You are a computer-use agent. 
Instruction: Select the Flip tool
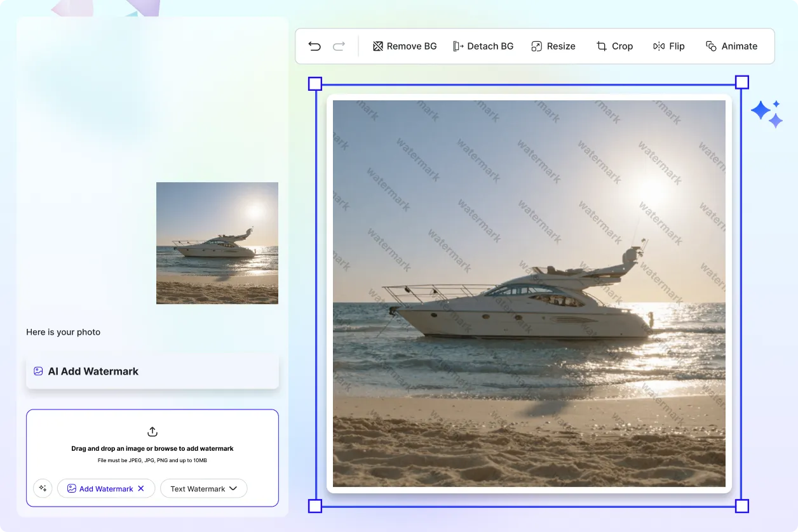[669, 46]
